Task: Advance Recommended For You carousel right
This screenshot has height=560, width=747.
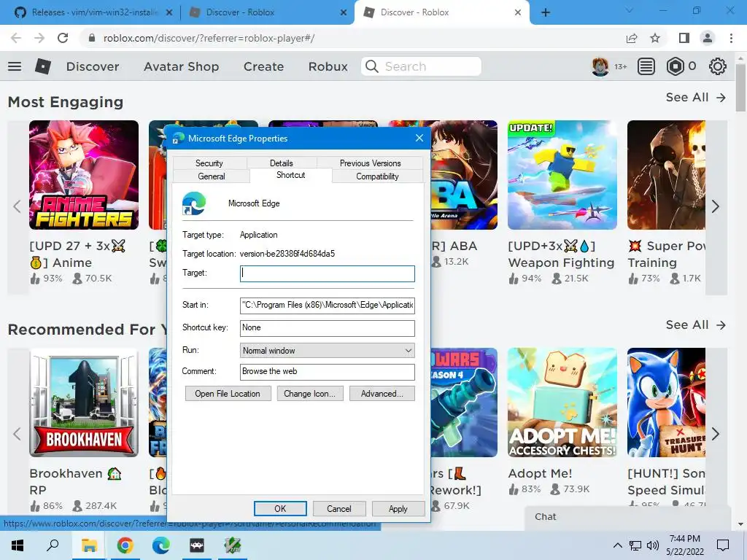Action: point(715,434)
